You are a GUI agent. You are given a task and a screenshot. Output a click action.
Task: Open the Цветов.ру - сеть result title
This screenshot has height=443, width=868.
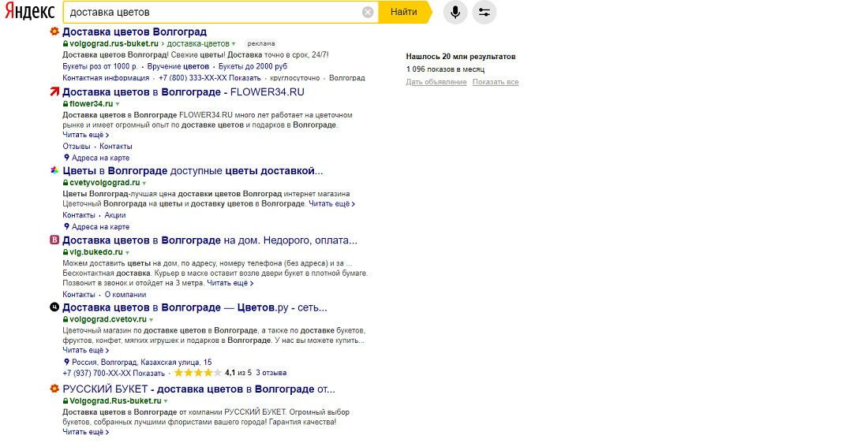pos(195,307)
